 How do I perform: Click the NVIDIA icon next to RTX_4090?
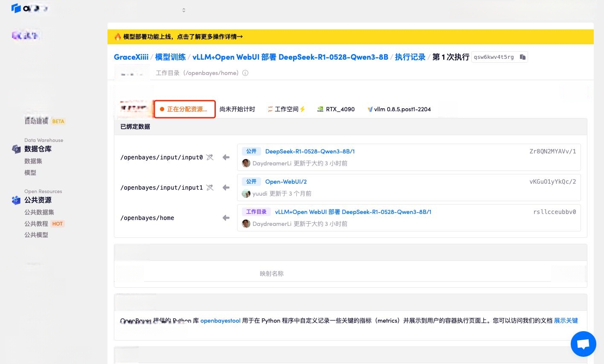point(320,109)
